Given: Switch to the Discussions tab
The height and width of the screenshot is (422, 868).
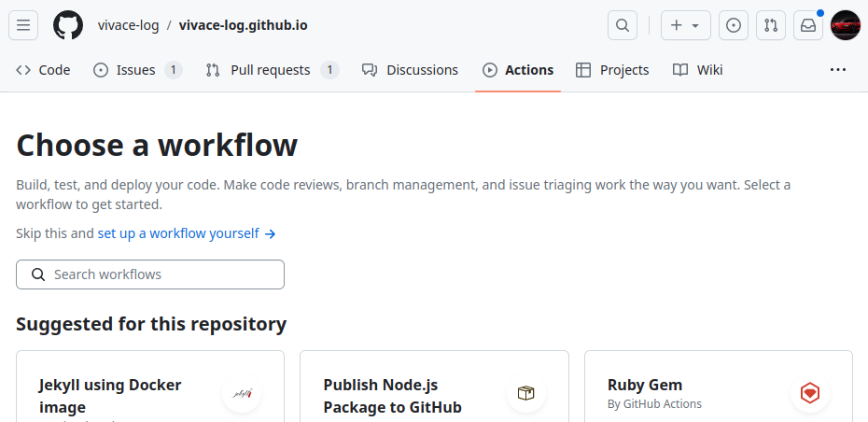Looking at the screenshot, I should [x=410, y=70].
